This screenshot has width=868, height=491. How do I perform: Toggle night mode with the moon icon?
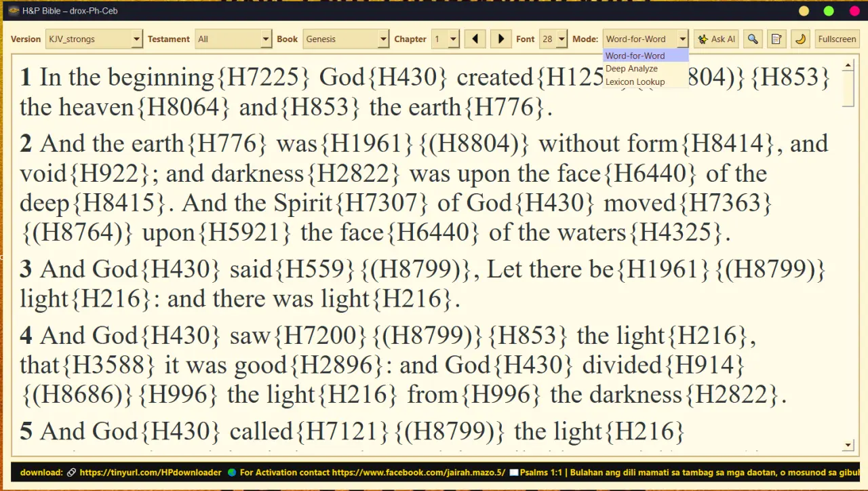(x=800, y=39)
